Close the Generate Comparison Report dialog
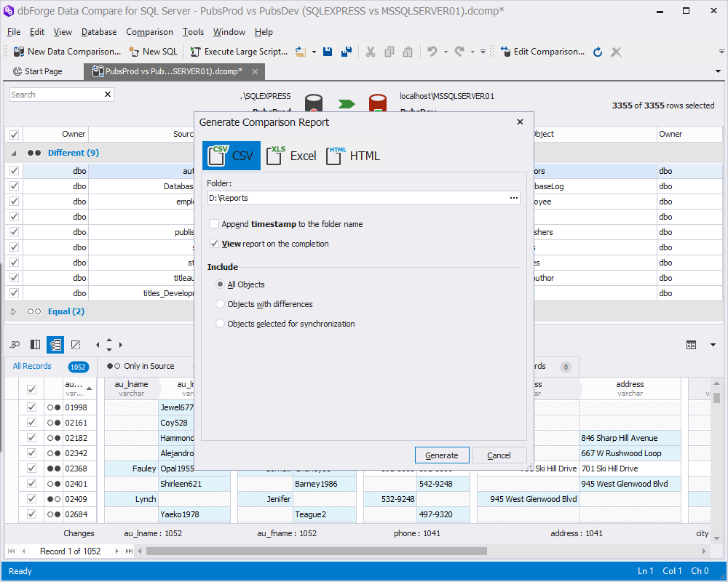 (x=520, y=121)
